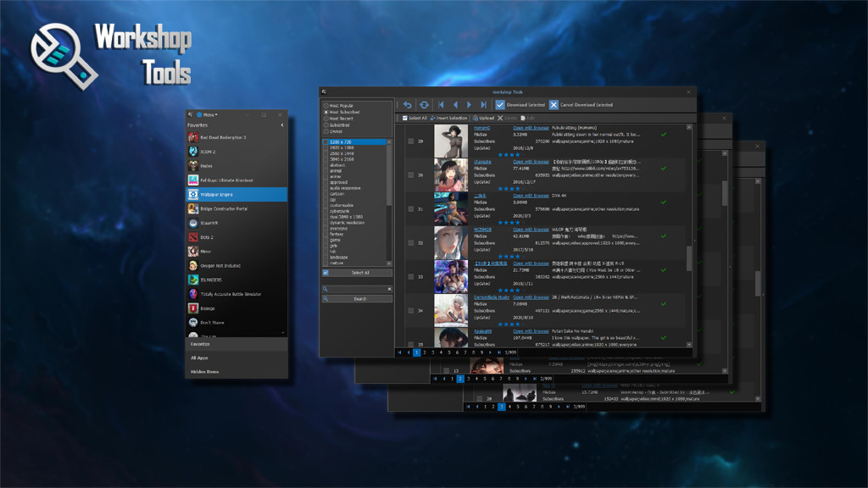Collapse the Favorites panel with the chevron

pyautogui.click(x=282, y=125)
